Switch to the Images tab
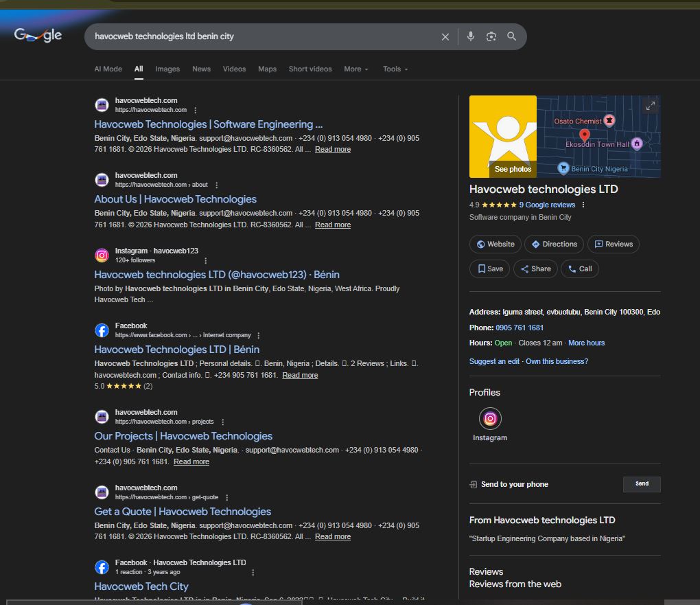This screenshot has height=605, width=700. coord(167,69)
